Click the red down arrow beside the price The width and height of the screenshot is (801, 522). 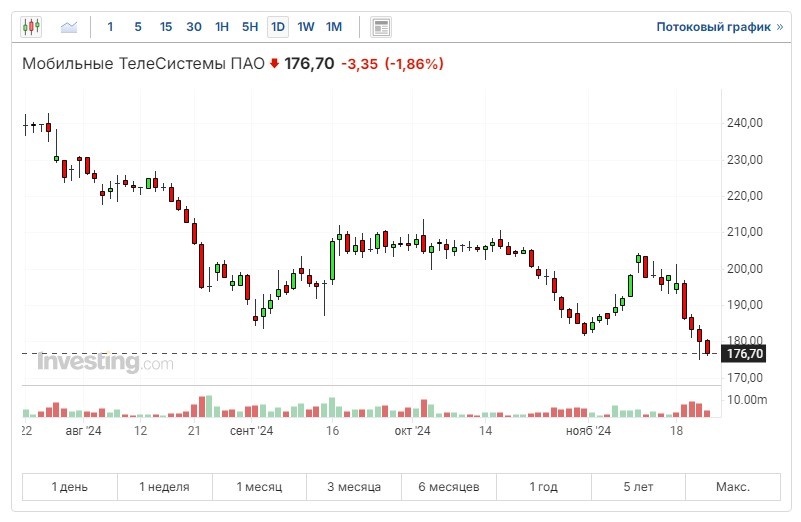[x=274, y=63]
